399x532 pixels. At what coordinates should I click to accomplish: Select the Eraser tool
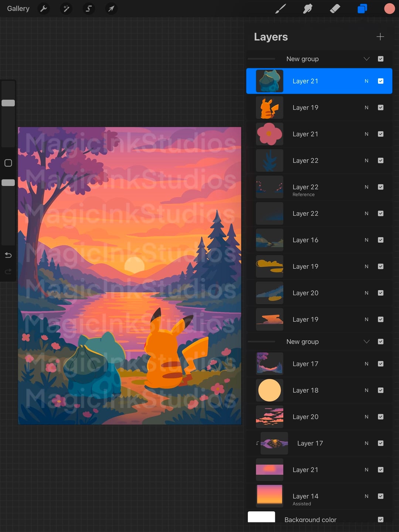335,8
